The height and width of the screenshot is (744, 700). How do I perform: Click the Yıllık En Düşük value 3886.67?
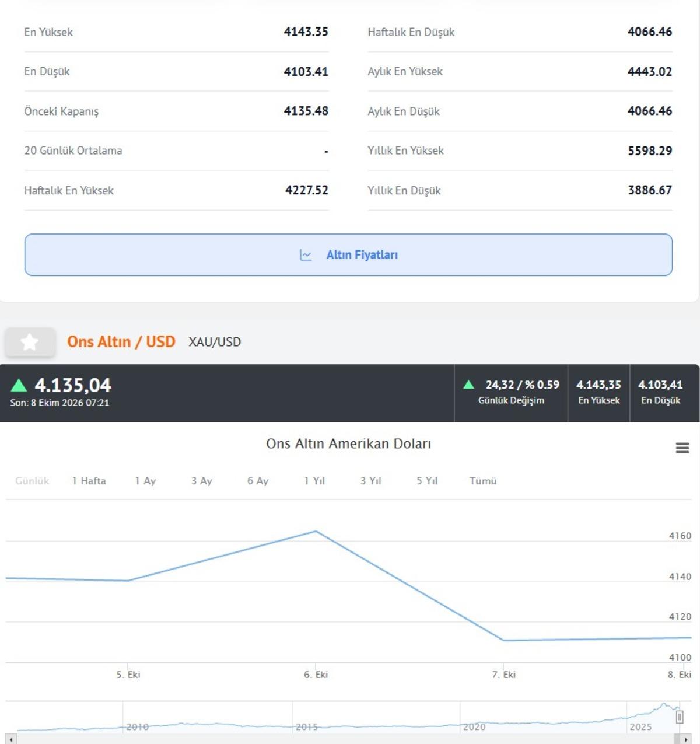pyautogui.click(x=650, y=190)
